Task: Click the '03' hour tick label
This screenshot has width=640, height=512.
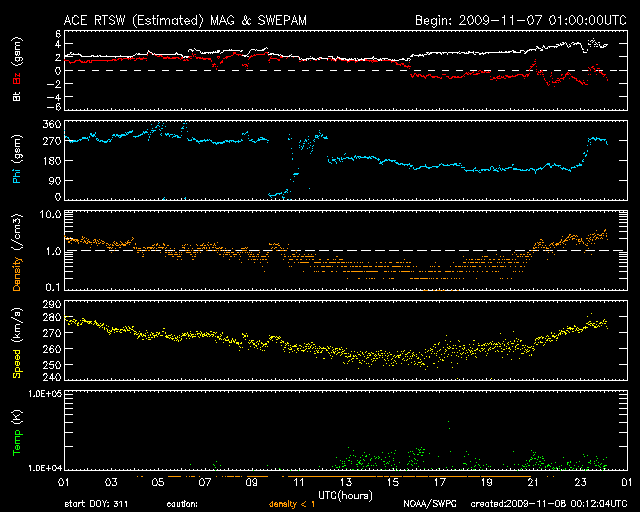Action: click(111, 483)
